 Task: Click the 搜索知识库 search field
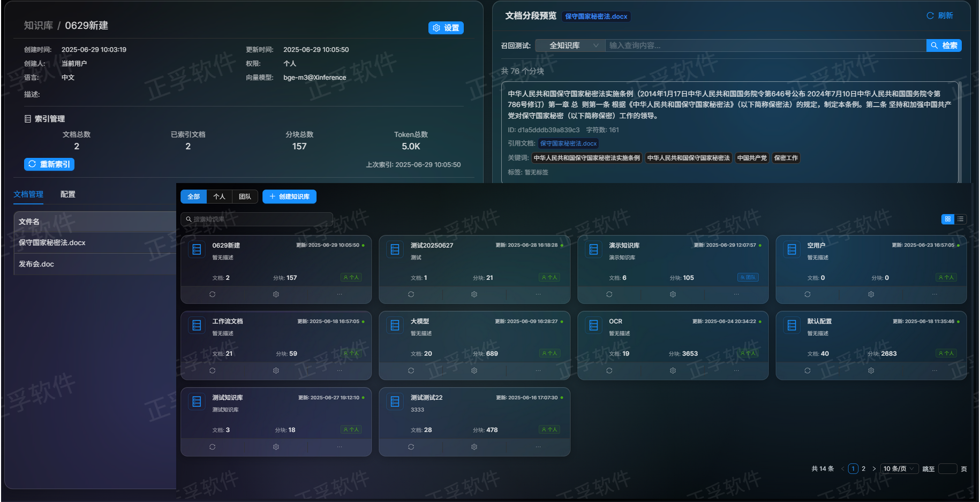coord(257,219)
